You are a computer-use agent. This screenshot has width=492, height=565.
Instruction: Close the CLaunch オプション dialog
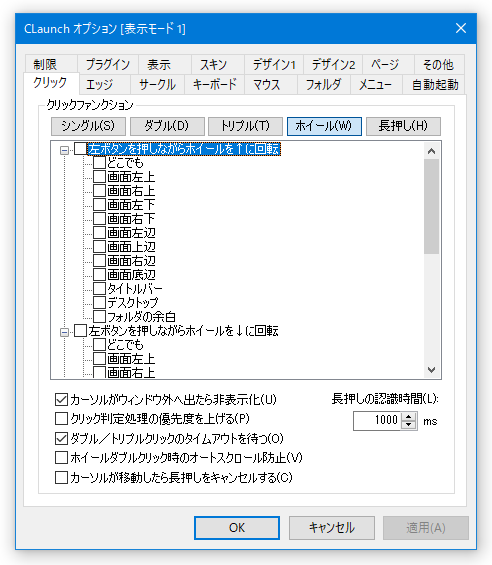click(x=461, y=28)
